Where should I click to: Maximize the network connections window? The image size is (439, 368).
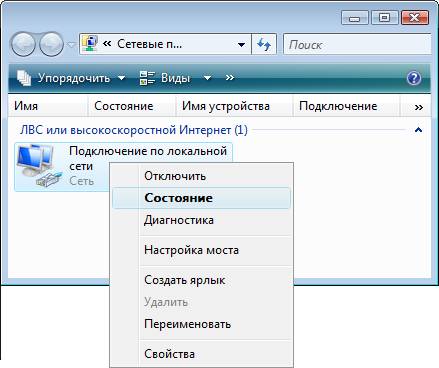point(384,18)
